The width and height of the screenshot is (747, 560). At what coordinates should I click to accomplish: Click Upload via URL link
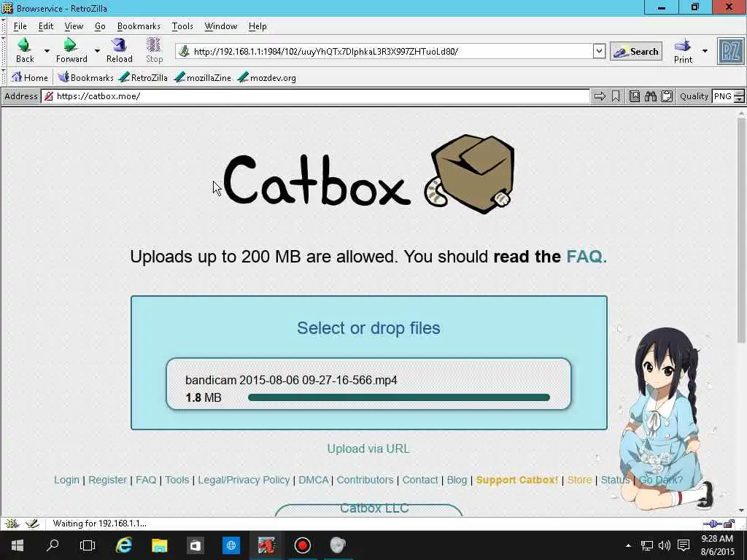click(x=368, y=448)
